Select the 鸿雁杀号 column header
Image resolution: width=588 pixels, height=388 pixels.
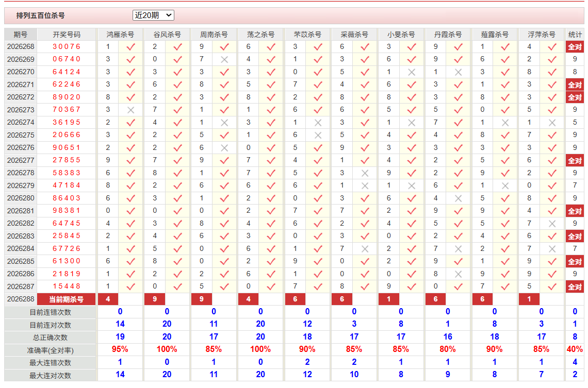click(120, 35)
